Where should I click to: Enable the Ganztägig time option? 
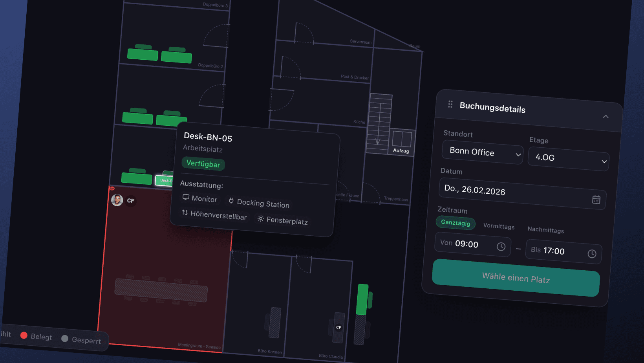(456, 223)
